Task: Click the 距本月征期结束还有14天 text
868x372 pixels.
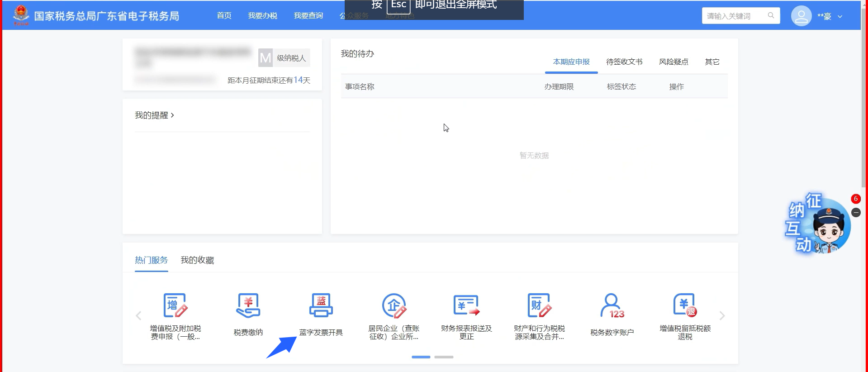Action: 269,80
